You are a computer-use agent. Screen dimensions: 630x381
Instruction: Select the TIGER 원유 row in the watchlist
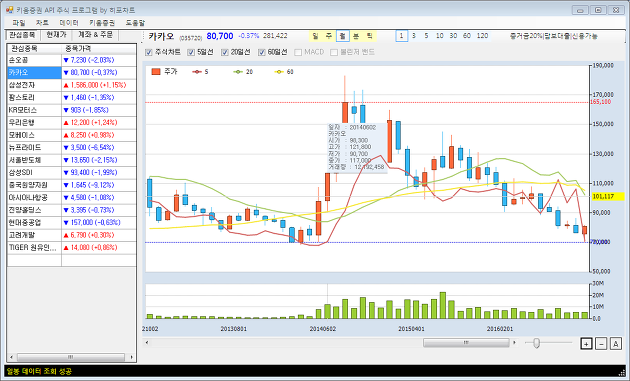[x=35, y=248]
